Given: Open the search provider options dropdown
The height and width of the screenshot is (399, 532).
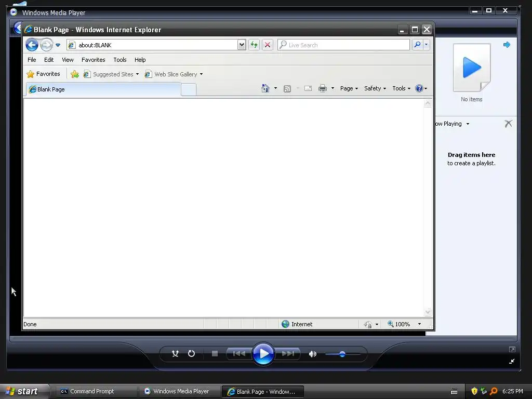Looking at the screenshot, I should coord(426,45).
